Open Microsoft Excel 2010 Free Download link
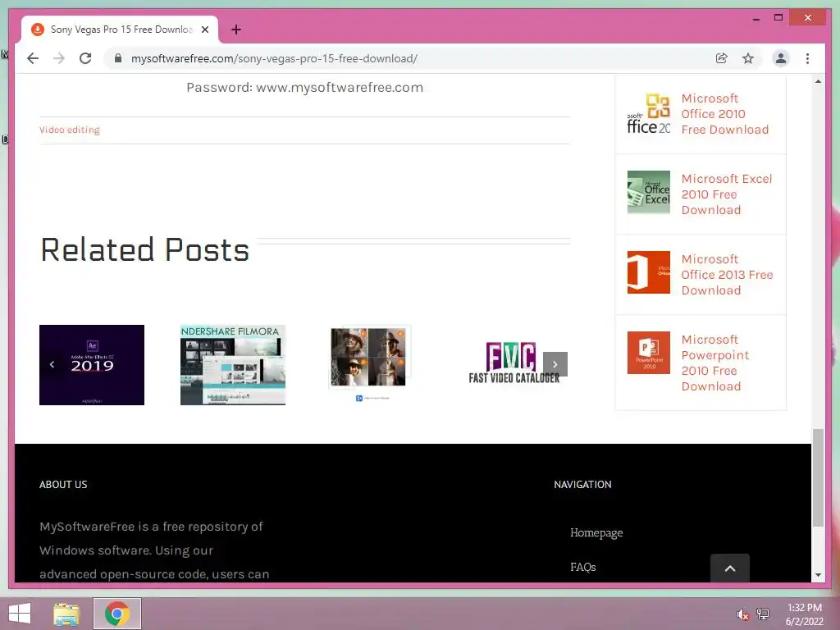Viewport: 840px width, 630px height. point(727,194)
